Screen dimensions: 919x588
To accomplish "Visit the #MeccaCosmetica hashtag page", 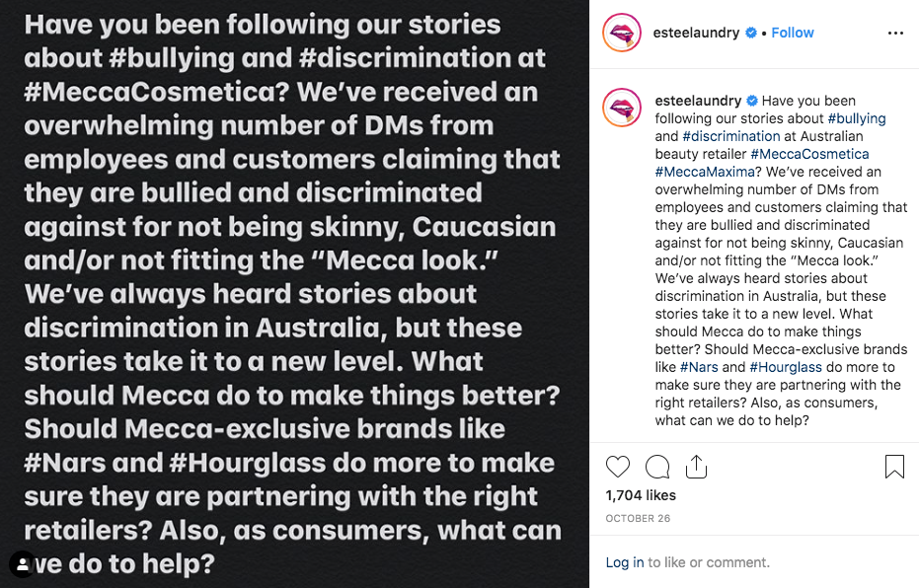I will 809,154.
